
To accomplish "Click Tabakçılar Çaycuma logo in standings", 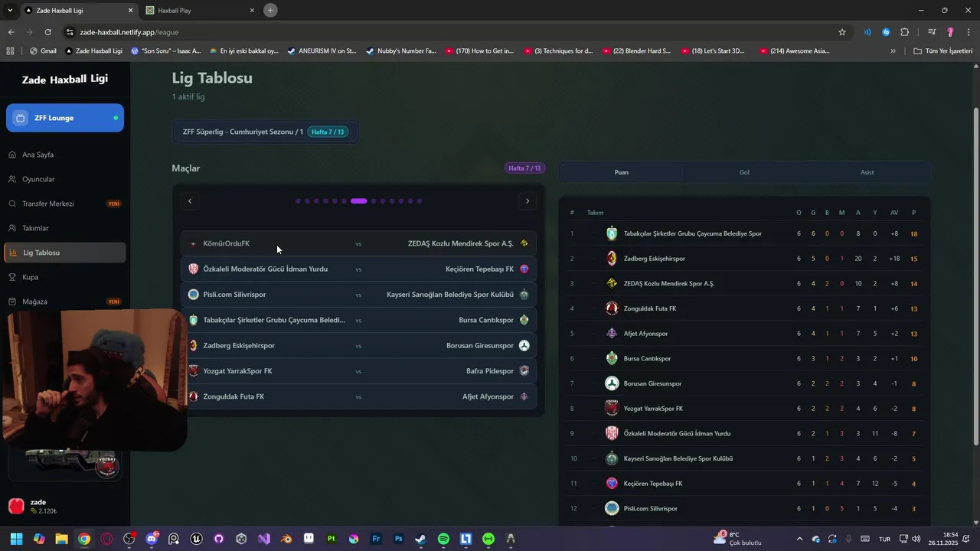I will coord(612,233).
